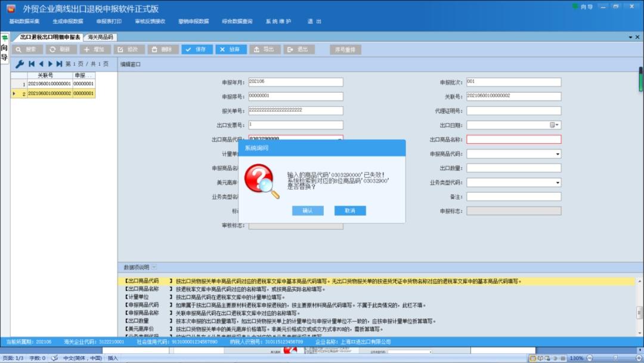Click the 保存 (Save) toolbar button
Viewport: 644px width, 363px height.
[197, 50]
